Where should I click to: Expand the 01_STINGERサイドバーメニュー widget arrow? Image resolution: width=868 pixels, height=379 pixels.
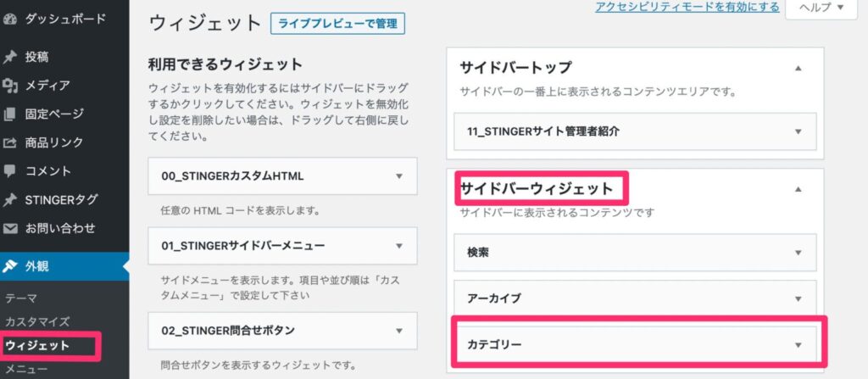[x=399, y=246]
